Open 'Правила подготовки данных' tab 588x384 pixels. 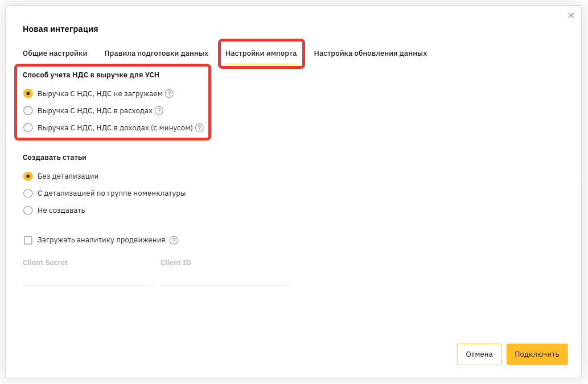[156, 53]
